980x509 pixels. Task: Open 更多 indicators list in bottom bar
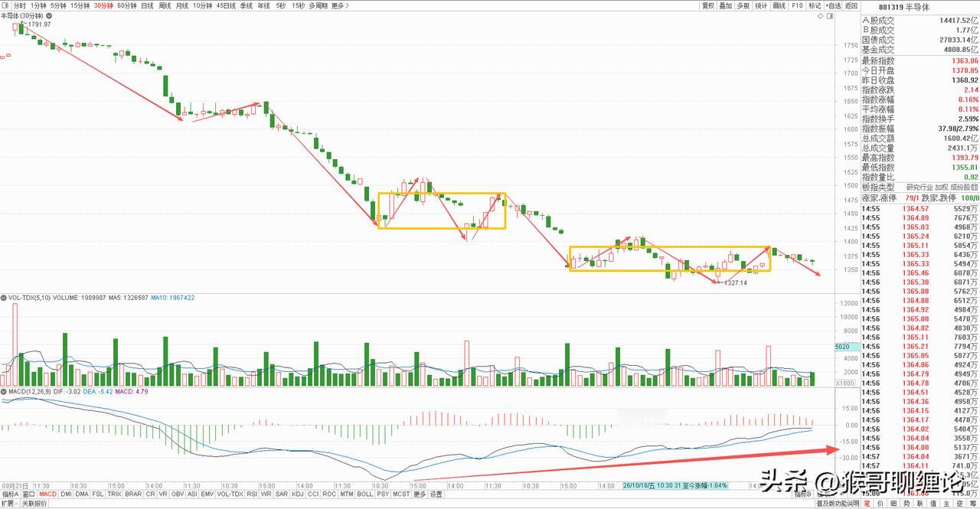(420, 494)
